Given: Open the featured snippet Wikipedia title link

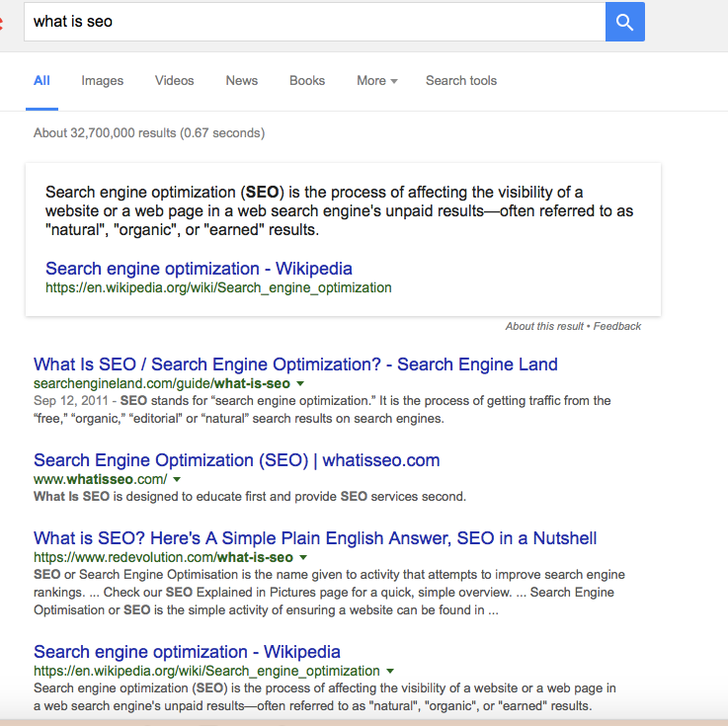Looking at the screenshot, I should pos(199,269).
